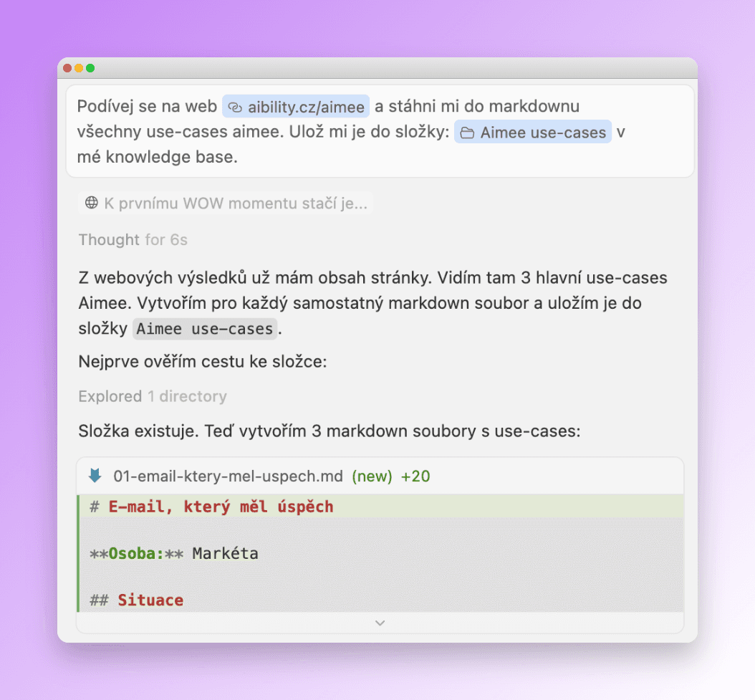Click the globe icon on the web result chip

click(92, 203)
